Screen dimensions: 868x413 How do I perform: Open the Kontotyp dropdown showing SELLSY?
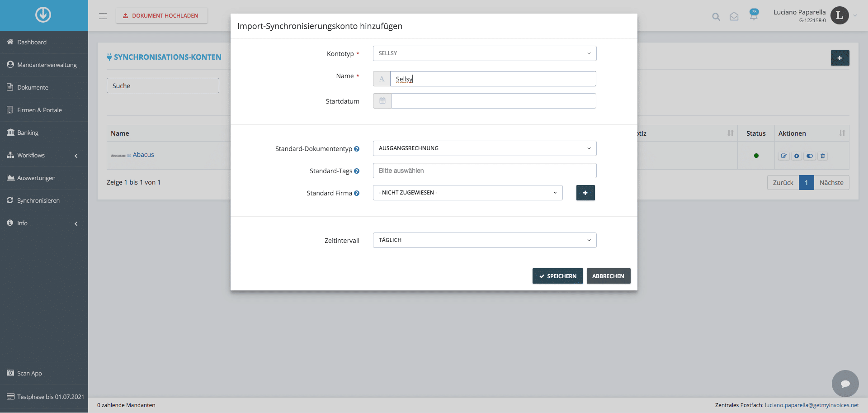pos(485,53)
